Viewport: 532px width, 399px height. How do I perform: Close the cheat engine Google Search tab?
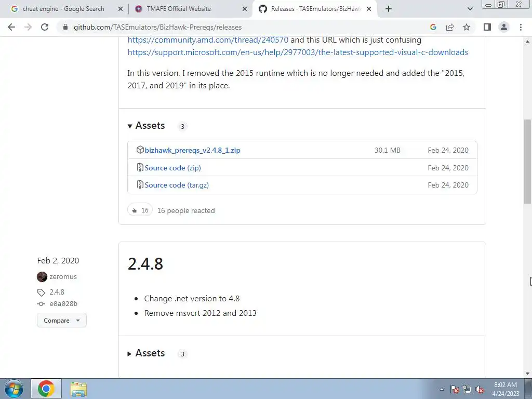coord(121,9)
